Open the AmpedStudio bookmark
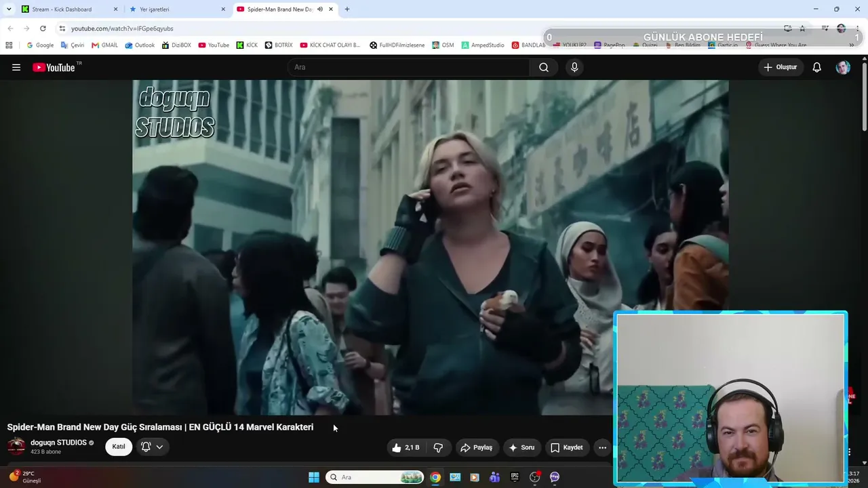The height and width of the screenshot is (488, 868). (483, 45)
